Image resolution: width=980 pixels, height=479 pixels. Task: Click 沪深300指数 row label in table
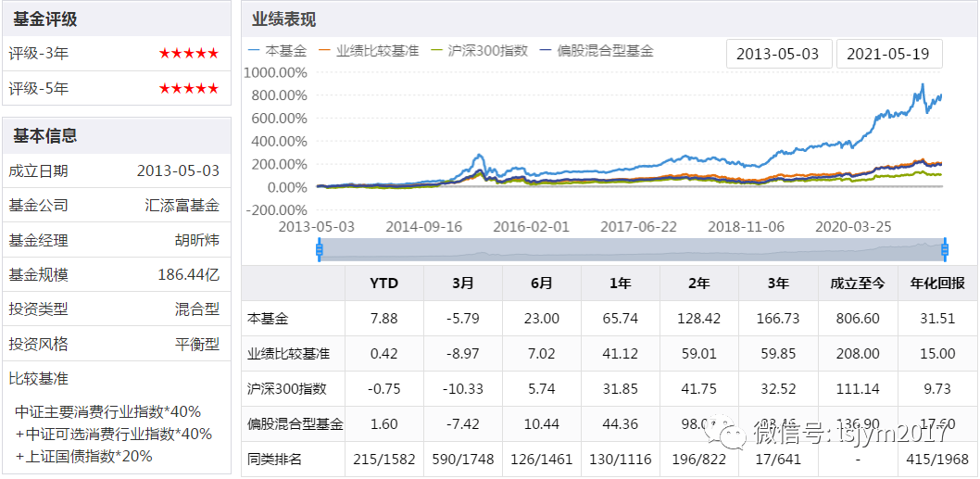287,389
